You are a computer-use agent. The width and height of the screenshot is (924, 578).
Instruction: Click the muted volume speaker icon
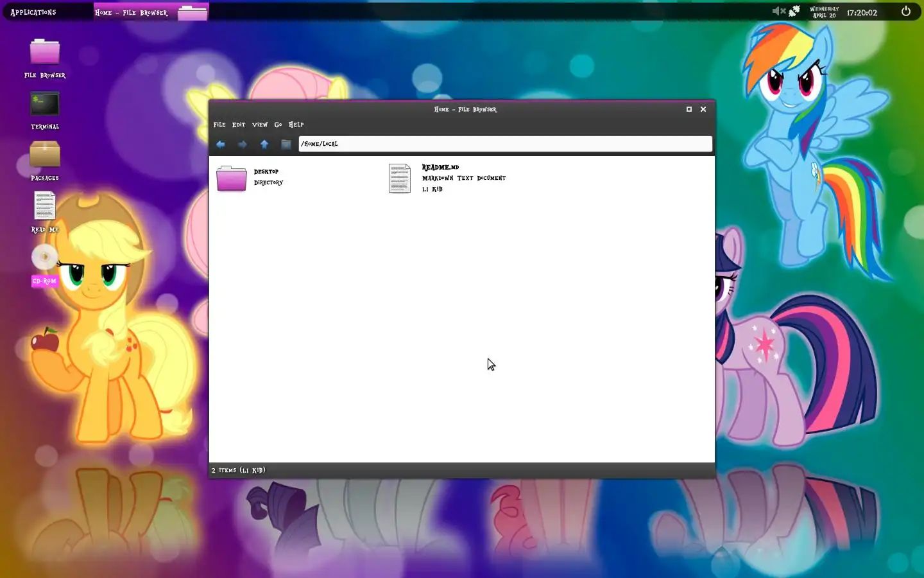tap(778, 11)
